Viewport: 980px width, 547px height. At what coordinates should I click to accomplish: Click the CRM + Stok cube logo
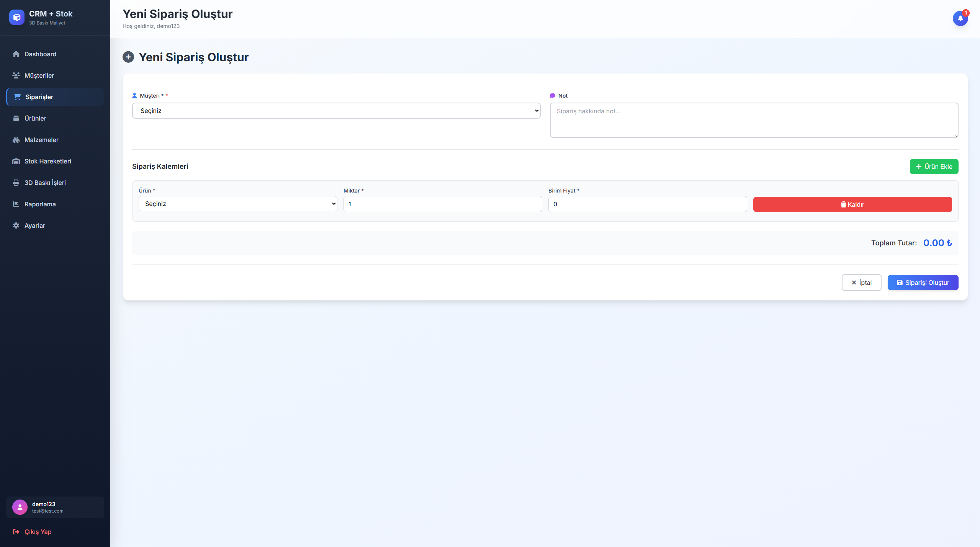pyautogui.click(x=16, y=17)
